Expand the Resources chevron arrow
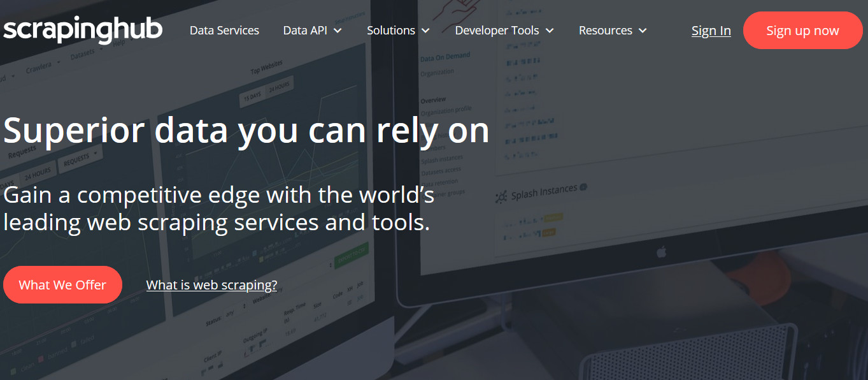This screenshot has height=380, width=868. [x=642, y=31]
